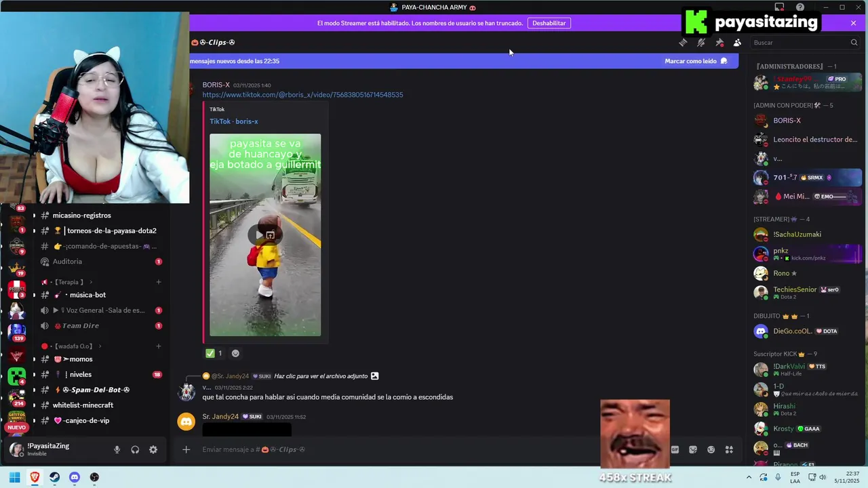Open !PayasitaZing user profile panel

56,449
